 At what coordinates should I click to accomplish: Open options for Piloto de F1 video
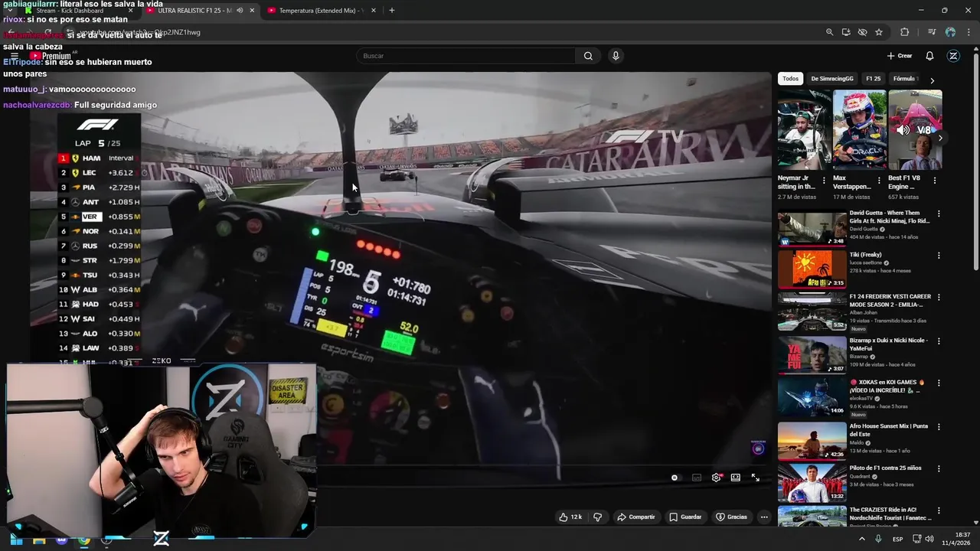tap(939, 468)
